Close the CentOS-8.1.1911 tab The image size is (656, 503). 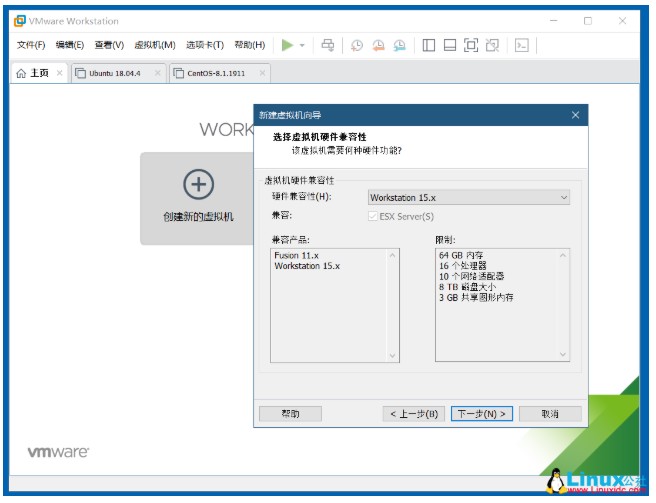262,73
